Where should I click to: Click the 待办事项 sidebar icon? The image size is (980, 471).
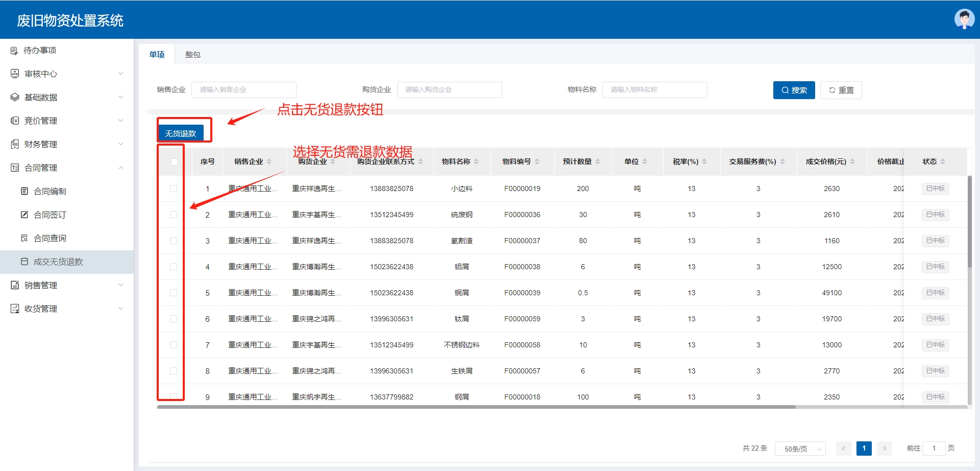coord(14,51)
